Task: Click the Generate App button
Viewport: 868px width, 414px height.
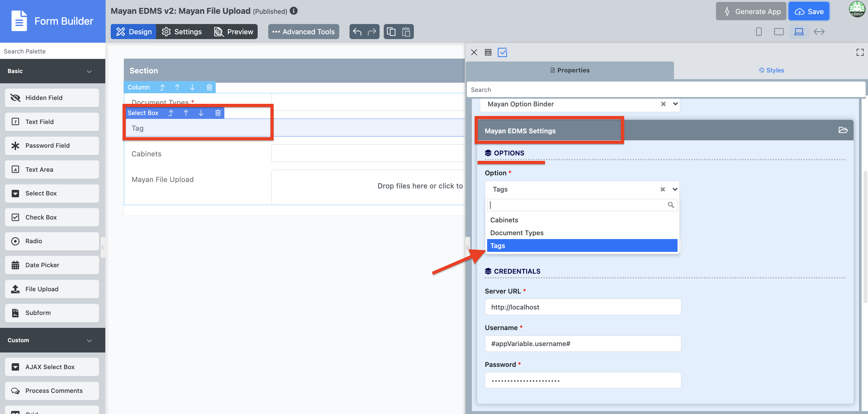Action: coord(751,11)
